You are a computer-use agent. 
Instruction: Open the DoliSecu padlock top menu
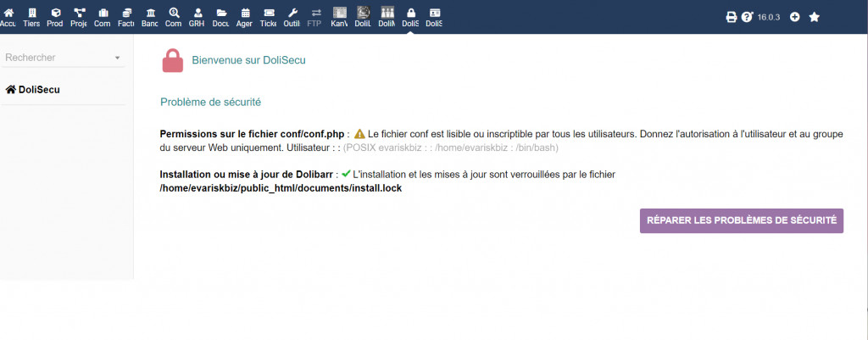(x=410, y=17)
